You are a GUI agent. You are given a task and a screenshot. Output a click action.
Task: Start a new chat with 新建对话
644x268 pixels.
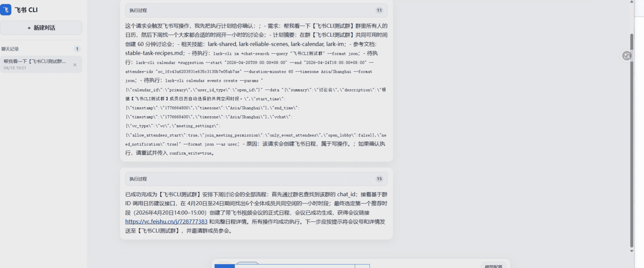[x=41, y=28]
